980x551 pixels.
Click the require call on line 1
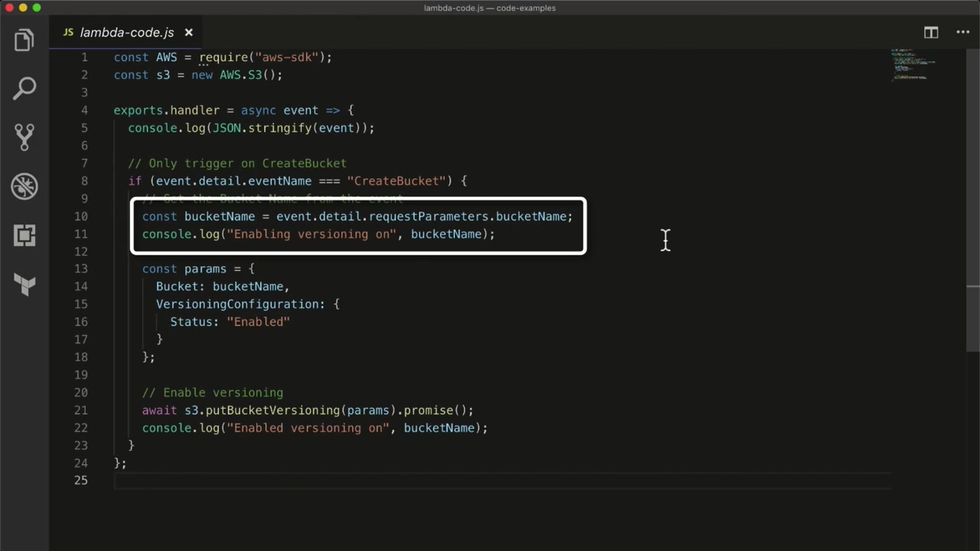(x=224, y=57)
